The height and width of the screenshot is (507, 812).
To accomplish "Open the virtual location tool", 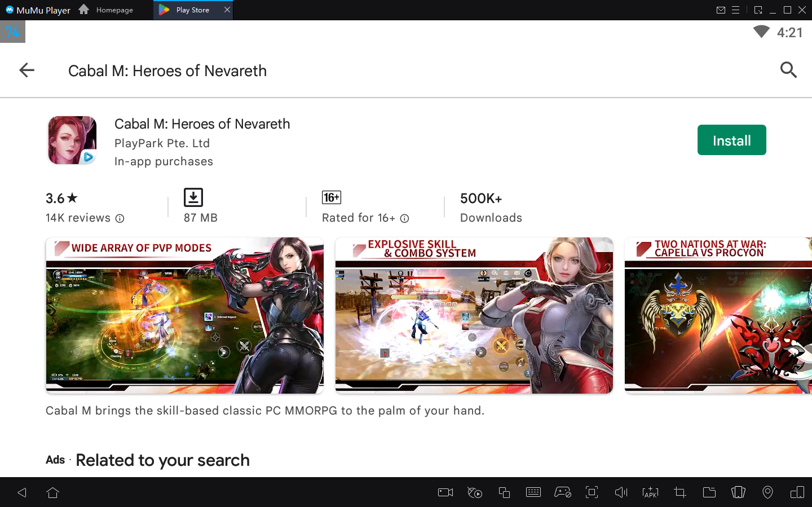I will click(767, 492).
